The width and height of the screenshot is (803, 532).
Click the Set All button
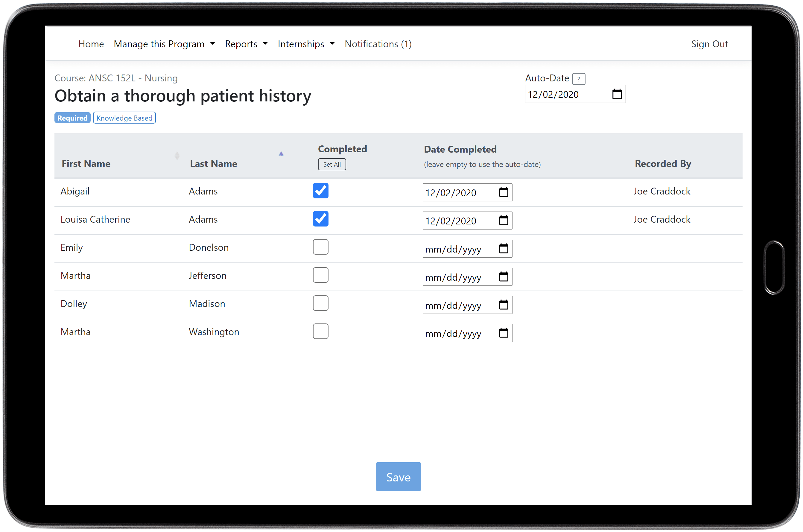pyautogui.click(x=332, y=164)
